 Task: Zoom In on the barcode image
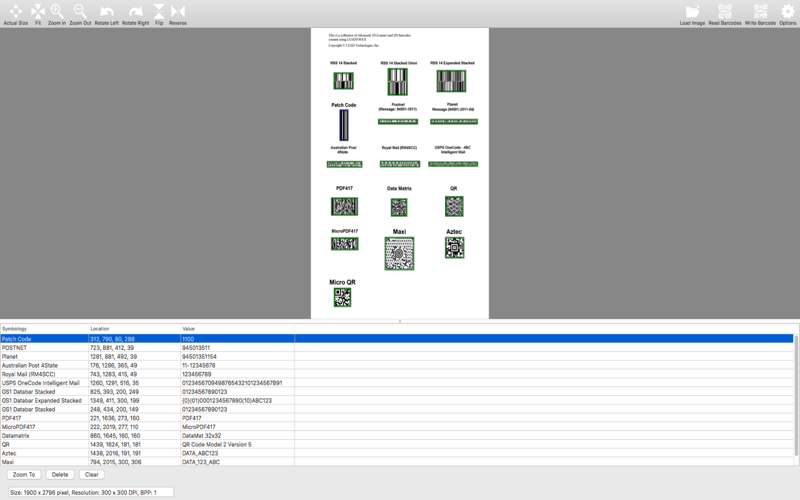pyautogui.click(x=57, y=14)
